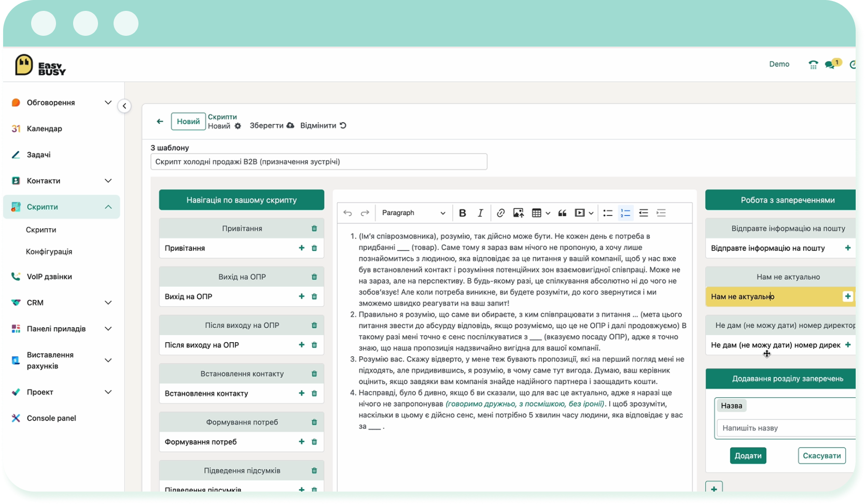
Task: Toggle bold formatting in editor toolbar
Action: click(x=463, y=213)
